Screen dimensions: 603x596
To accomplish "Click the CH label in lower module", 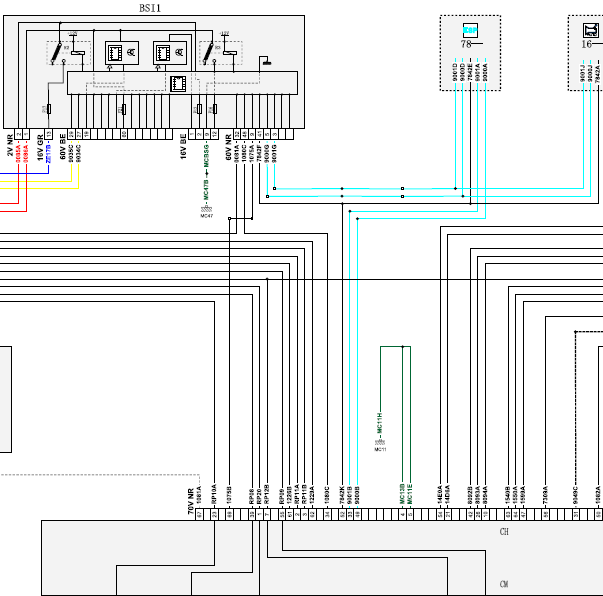I will (504, 531).
